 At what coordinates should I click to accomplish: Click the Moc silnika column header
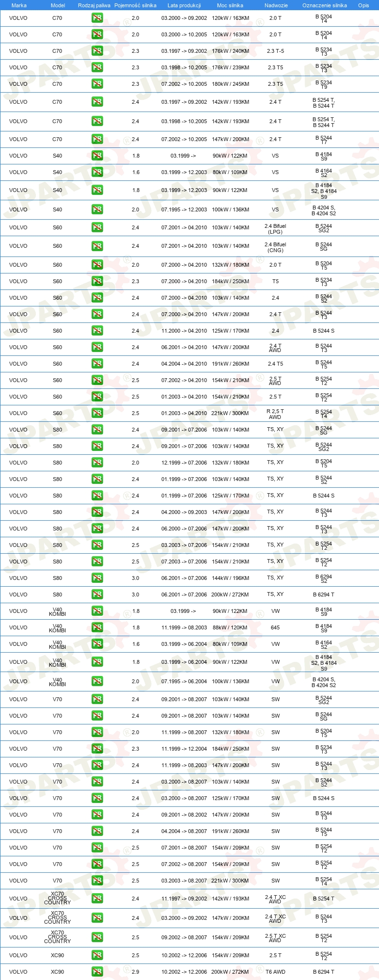pos(230,5)
